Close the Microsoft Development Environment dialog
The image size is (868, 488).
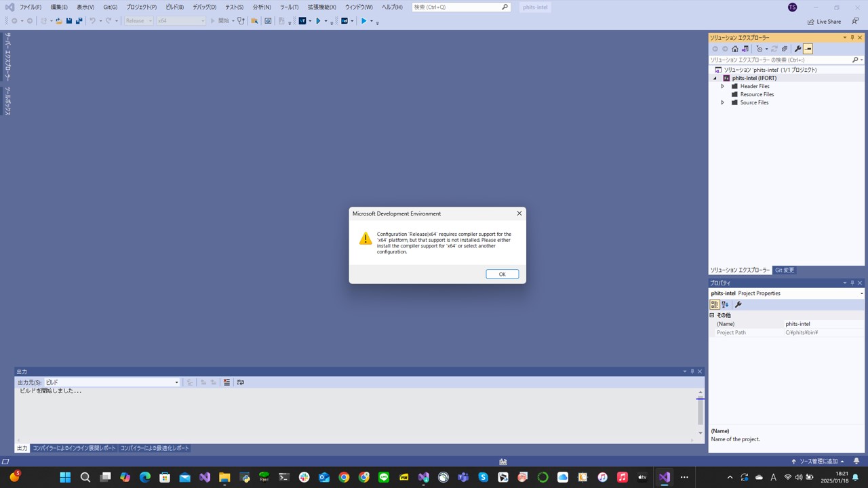519,213
